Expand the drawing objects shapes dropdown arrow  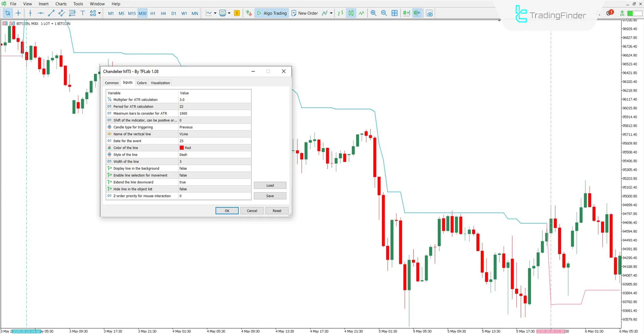pos(99,13)
